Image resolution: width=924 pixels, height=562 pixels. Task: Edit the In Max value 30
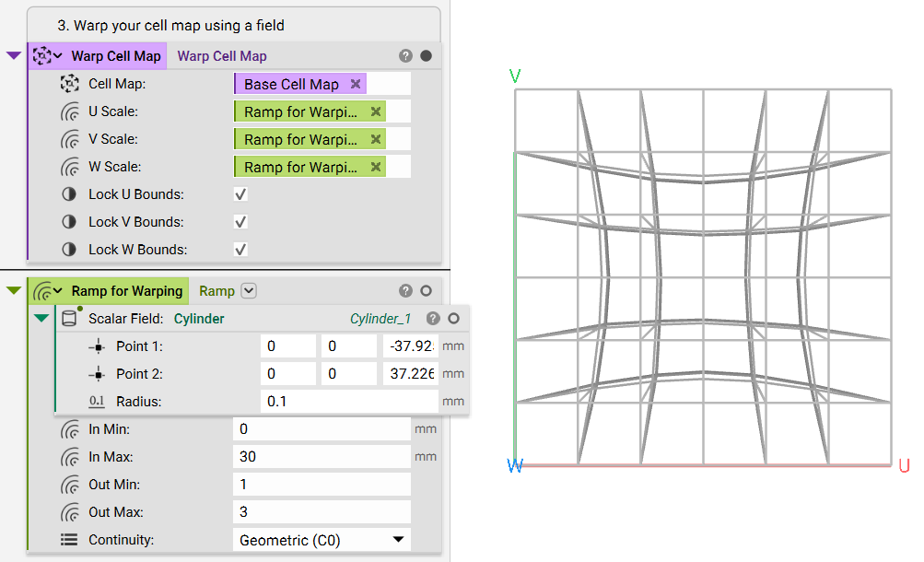(322, 457)
